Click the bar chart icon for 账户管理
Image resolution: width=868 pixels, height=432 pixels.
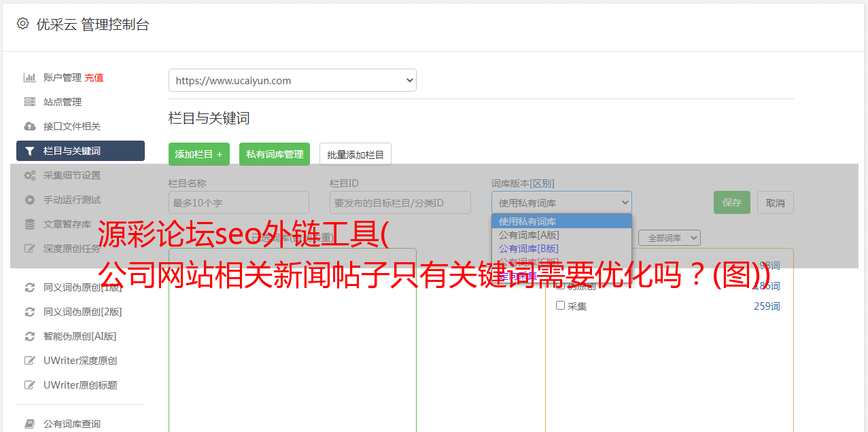(x=29, y=77)
